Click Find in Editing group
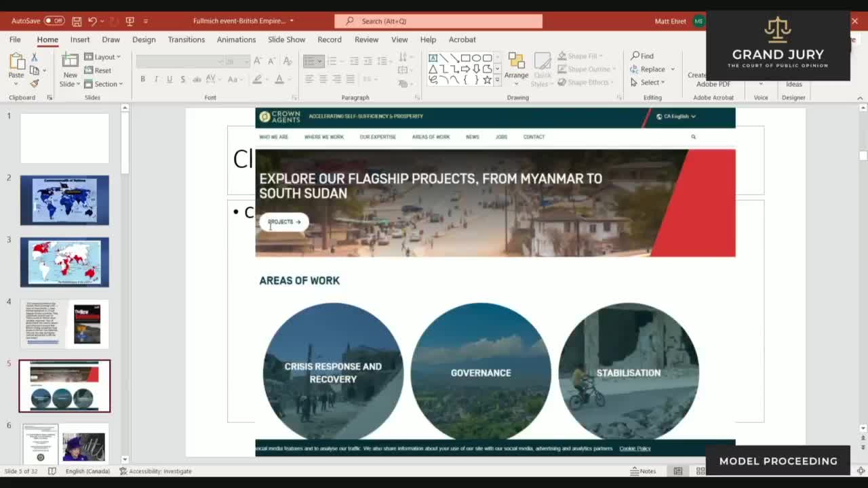 point(642,56)
